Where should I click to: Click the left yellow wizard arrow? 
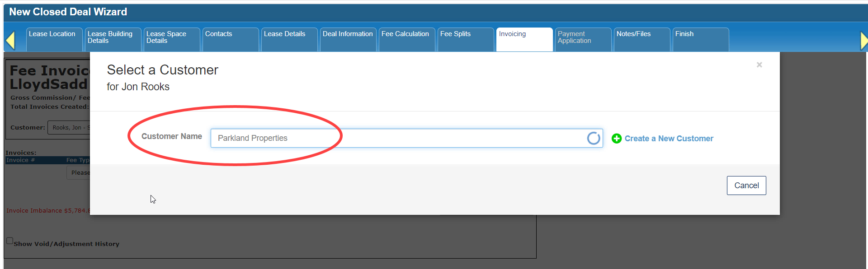pos(10,41)
